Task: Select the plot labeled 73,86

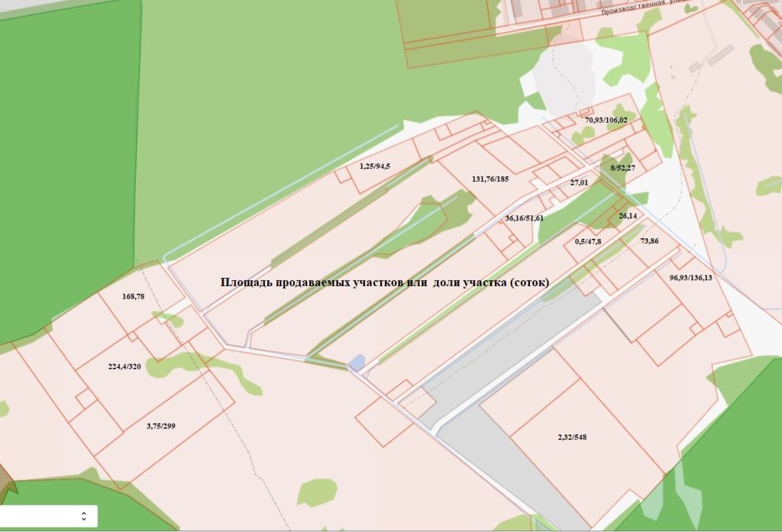Action: coord(649,241)
